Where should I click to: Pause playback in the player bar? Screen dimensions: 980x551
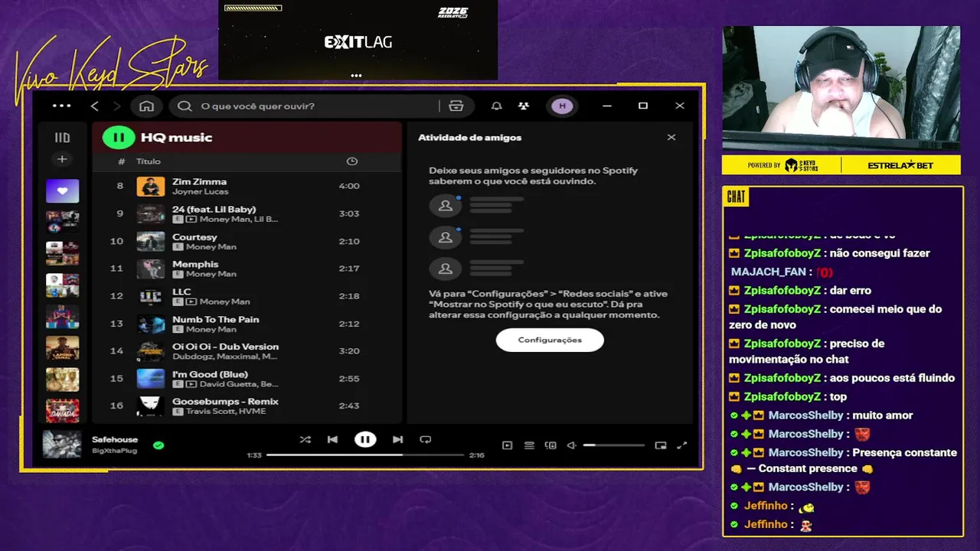(x=365, y=439)
